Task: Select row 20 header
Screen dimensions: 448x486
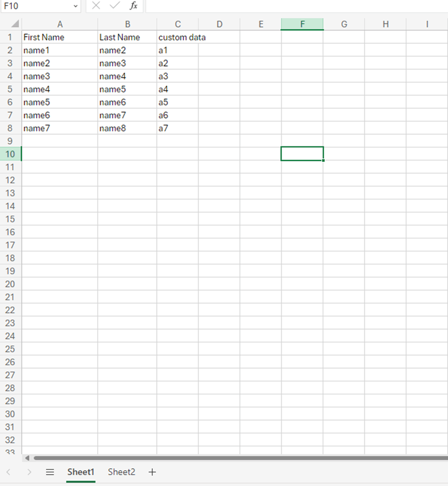Action: (11, 284)
